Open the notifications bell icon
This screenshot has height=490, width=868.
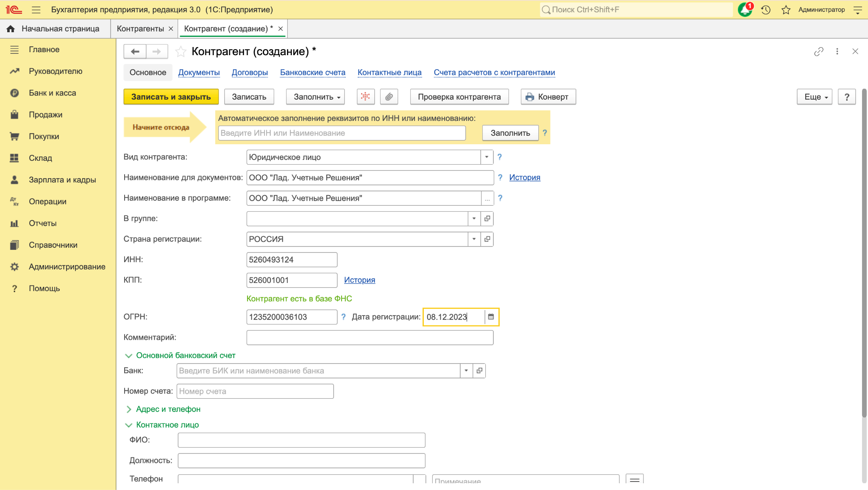pos(745,9)
